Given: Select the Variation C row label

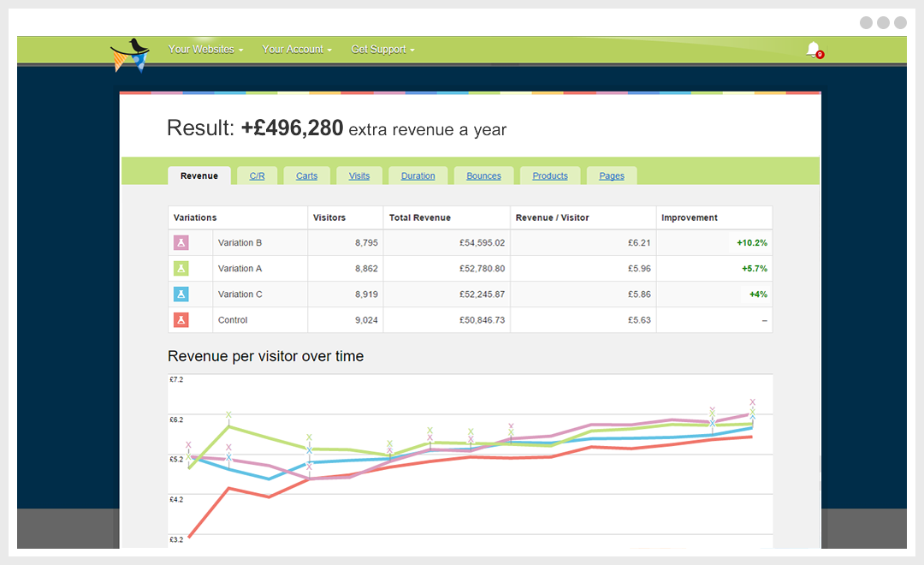Looking at the screenshot, I should point(240,294).
